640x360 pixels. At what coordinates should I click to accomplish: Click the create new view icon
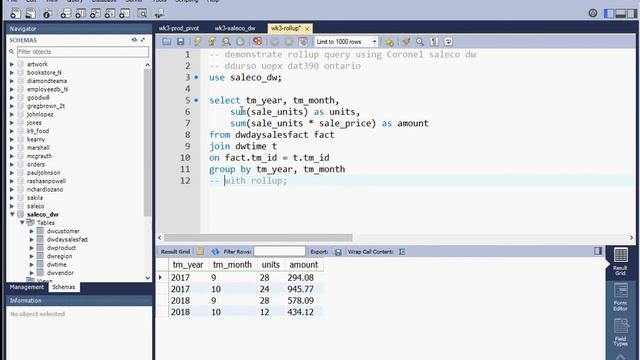(95, 13)
